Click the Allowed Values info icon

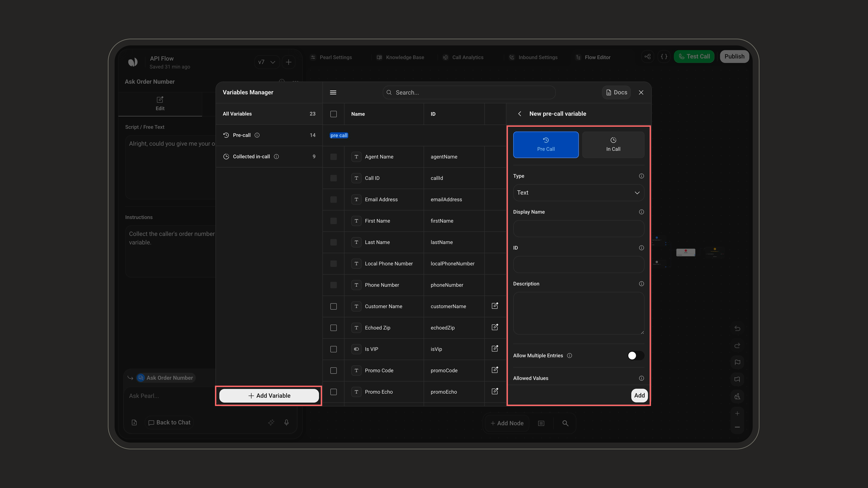[x=641, y=378]
